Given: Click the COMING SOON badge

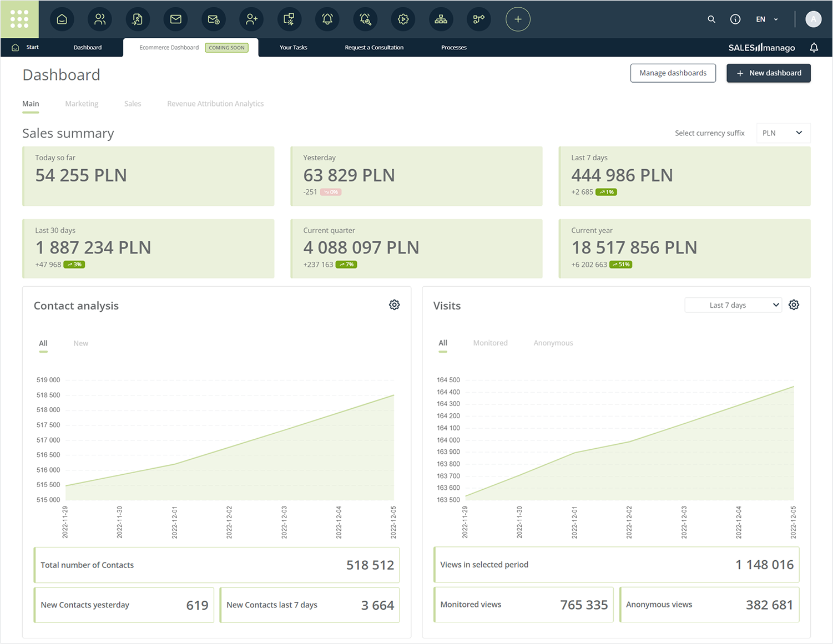Looking at the screenshot, I should click(x=226, y=48).
